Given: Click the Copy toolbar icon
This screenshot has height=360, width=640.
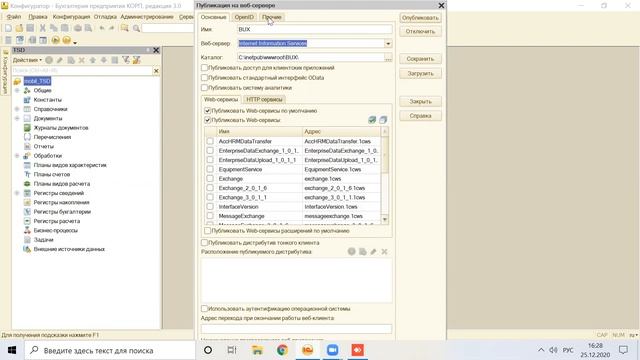Looking at the screenshot, I should (53, 28).
